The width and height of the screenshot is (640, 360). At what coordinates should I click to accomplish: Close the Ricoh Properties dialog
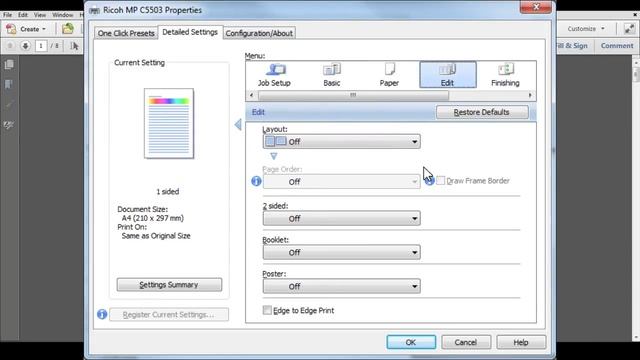tap(536, 7)
